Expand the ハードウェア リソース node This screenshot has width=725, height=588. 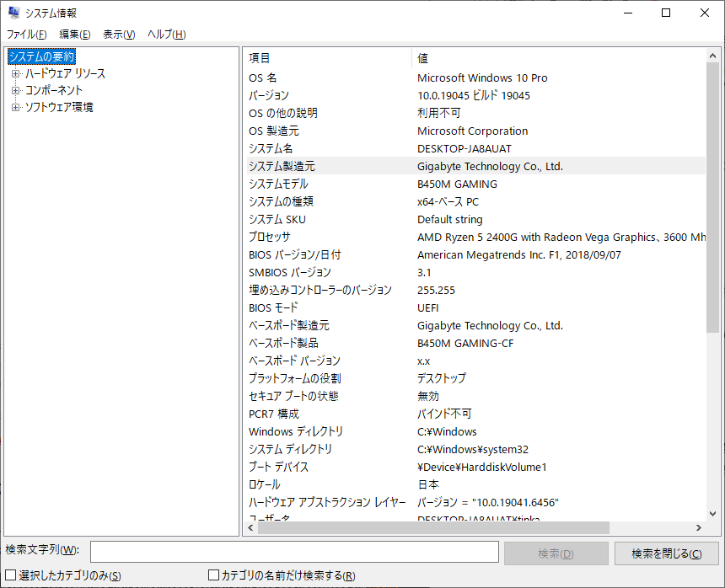(15, 73)
